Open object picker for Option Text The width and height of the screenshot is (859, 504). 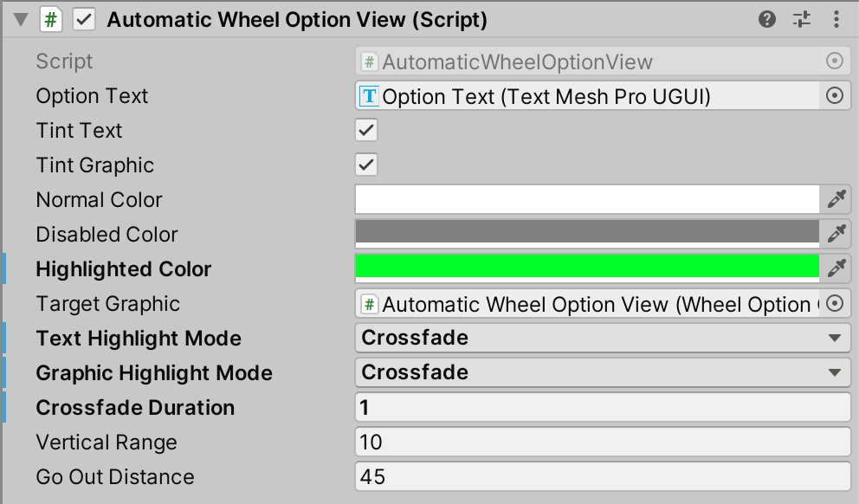click(x=835, y=96)
